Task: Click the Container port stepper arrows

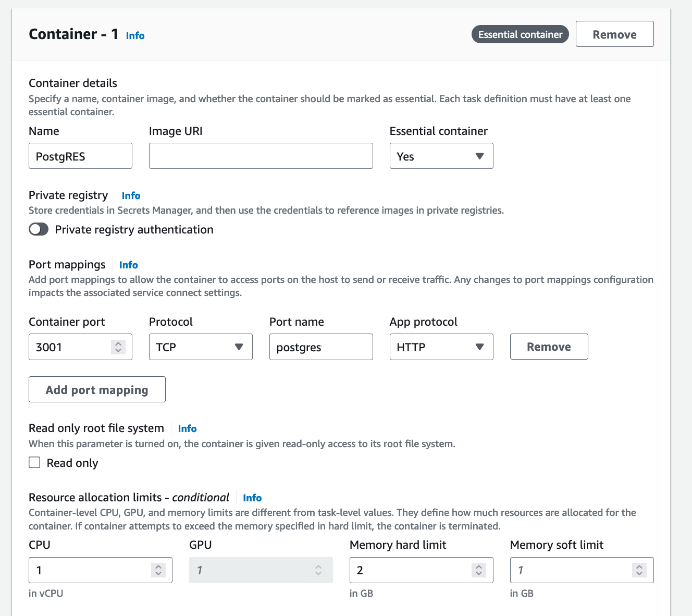Action: (118, 347)
